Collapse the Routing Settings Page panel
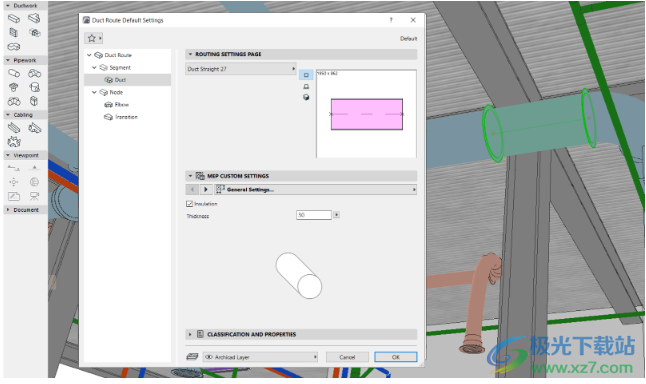The height and width of the screenshot is (384, 646). 190,54
